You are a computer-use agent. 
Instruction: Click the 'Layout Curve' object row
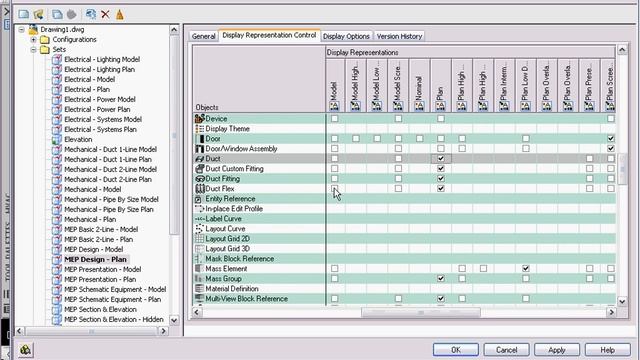[404, 229]
